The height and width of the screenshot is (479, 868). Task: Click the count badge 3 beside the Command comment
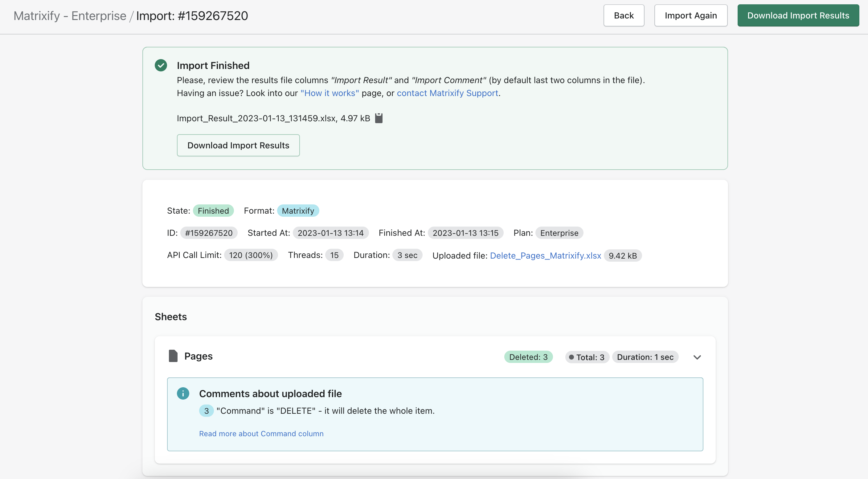(x=206, y=411)
